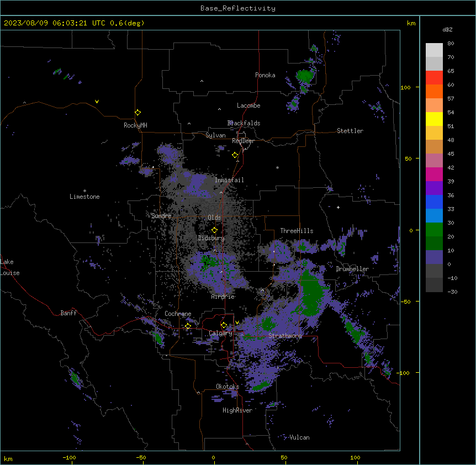
Task: Click the yellow station marker near Cochrane
Action: pyautogui.click(x=188, y=326)
